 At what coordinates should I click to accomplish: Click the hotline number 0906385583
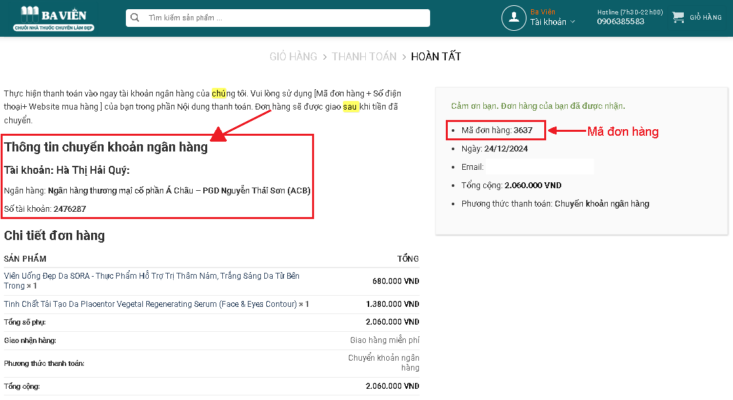point(620,22)
